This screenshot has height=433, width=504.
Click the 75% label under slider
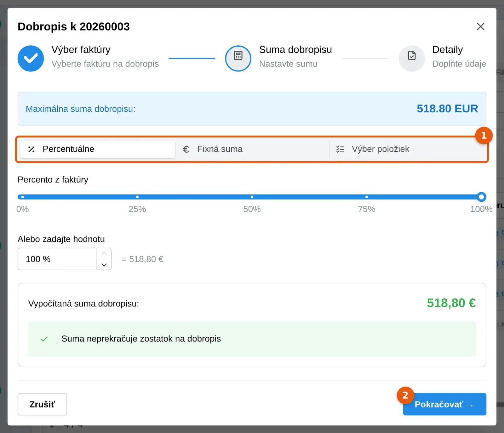[x=366, y=209]
